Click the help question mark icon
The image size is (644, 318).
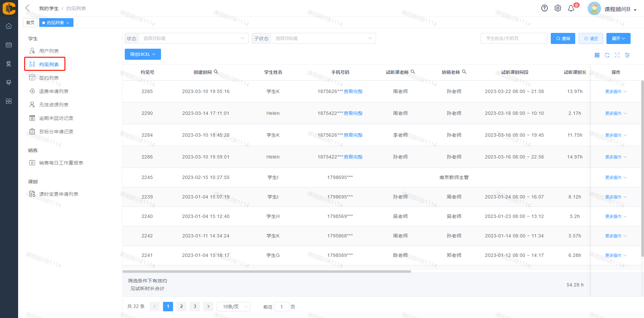tap(544, 8)
